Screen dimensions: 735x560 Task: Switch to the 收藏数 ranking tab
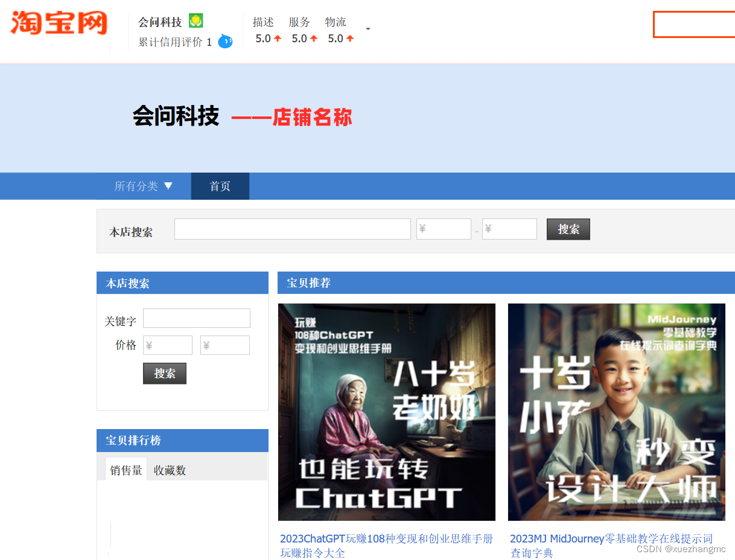170,470
